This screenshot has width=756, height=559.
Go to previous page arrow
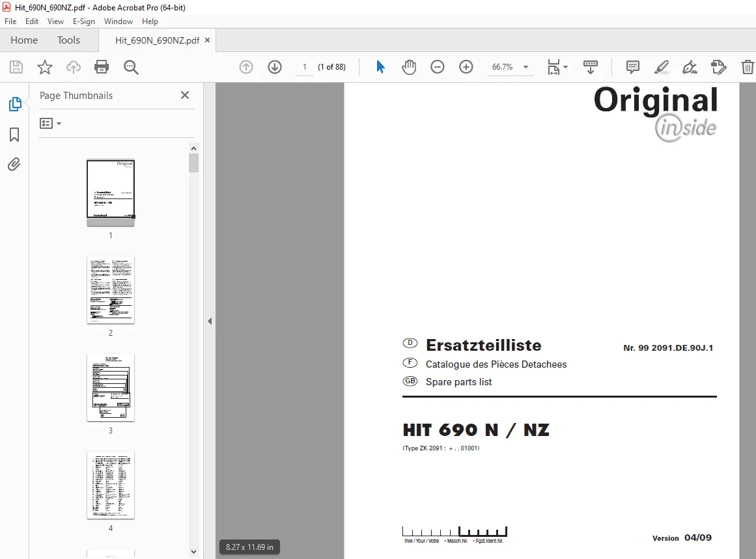point(246,67)
